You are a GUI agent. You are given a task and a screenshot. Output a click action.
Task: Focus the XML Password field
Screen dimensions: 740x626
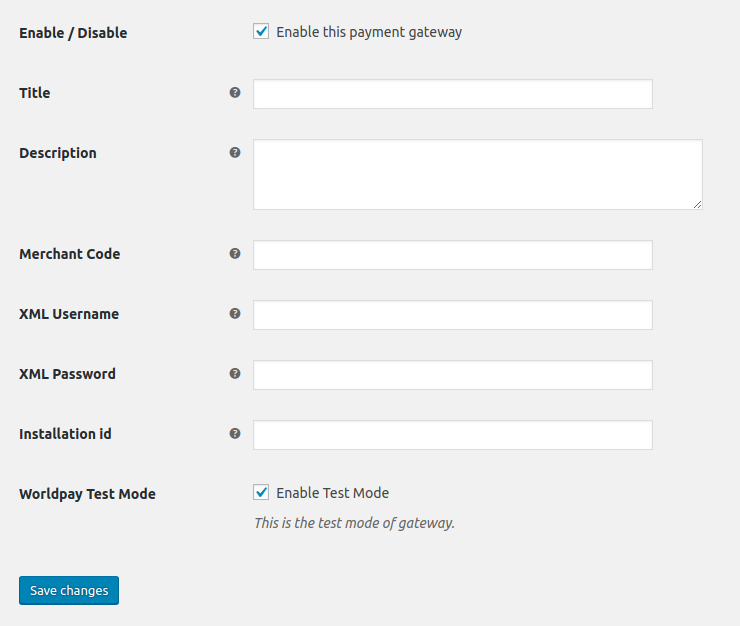(452, 375)
